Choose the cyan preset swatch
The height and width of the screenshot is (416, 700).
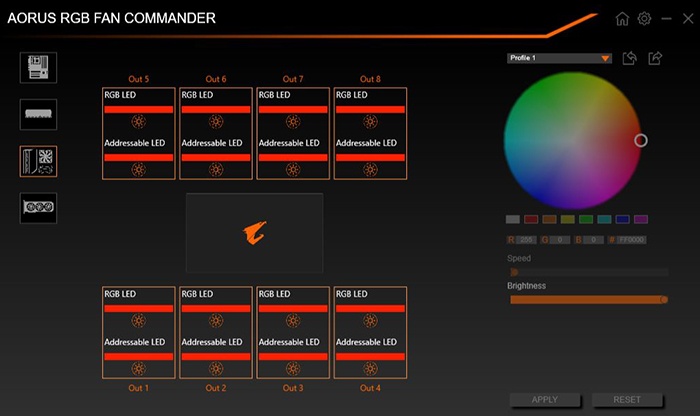pyautogui.click(x=604, y=219)
